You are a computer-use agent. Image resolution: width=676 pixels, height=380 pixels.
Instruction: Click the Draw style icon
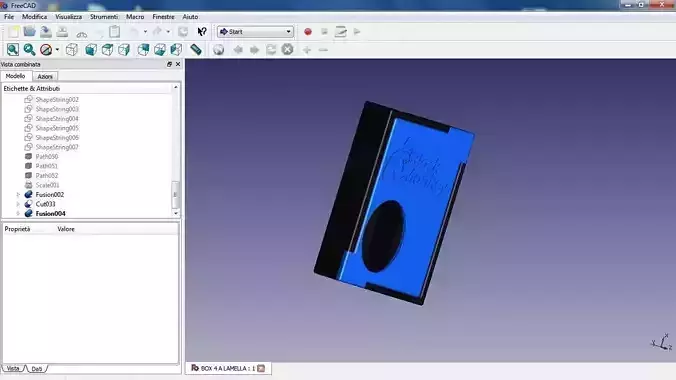pyautogui.click(x=46, y=50)
